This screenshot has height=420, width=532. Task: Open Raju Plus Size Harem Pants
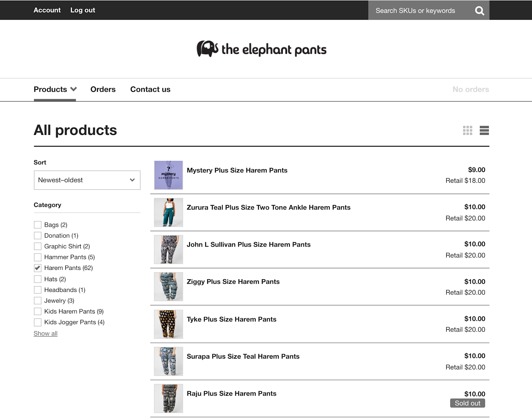tap(231, 394)
